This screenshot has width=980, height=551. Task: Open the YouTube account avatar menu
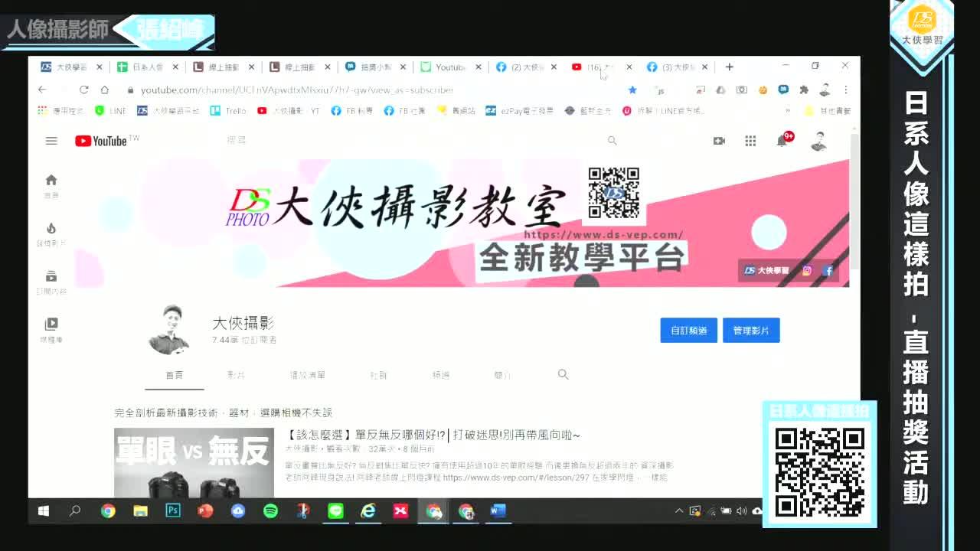(818, 141)
